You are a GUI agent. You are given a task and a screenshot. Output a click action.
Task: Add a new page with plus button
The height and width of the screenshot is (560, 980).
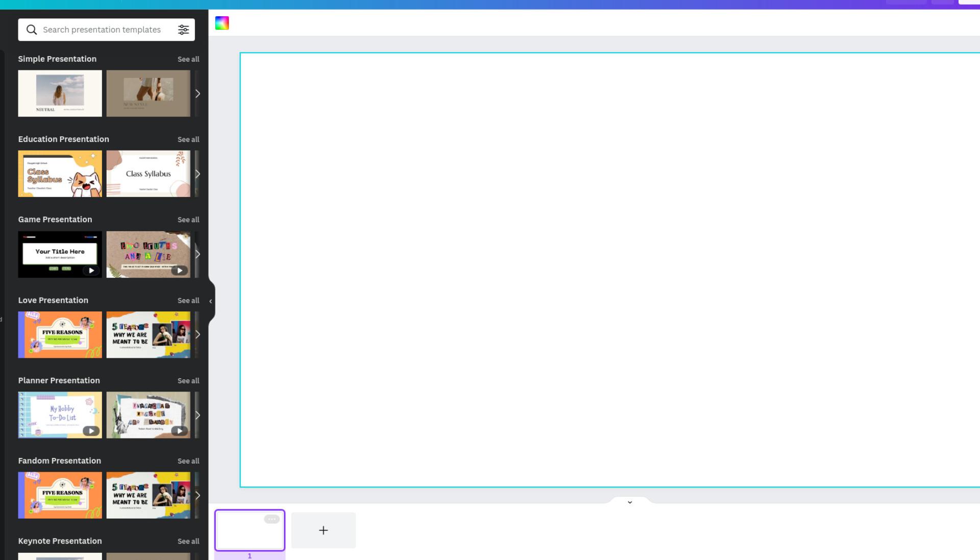[x=324, y=530]
